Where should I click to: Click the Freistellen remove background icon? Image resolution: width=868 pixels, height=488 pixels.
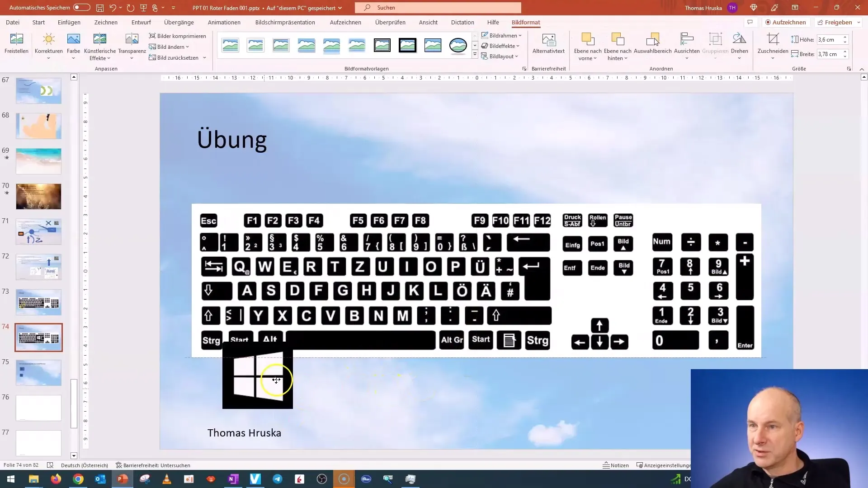16,40
